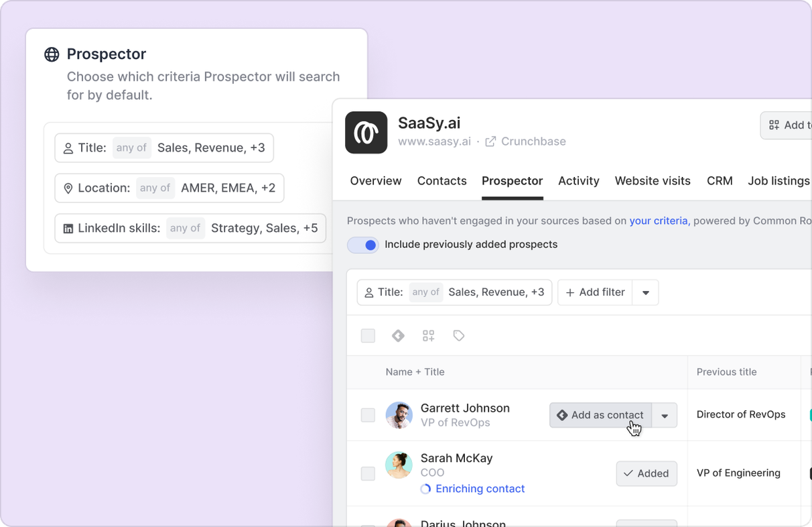
Task: Click Add as contact for Garrett Johnson
Action: click(x=600, y=415)
